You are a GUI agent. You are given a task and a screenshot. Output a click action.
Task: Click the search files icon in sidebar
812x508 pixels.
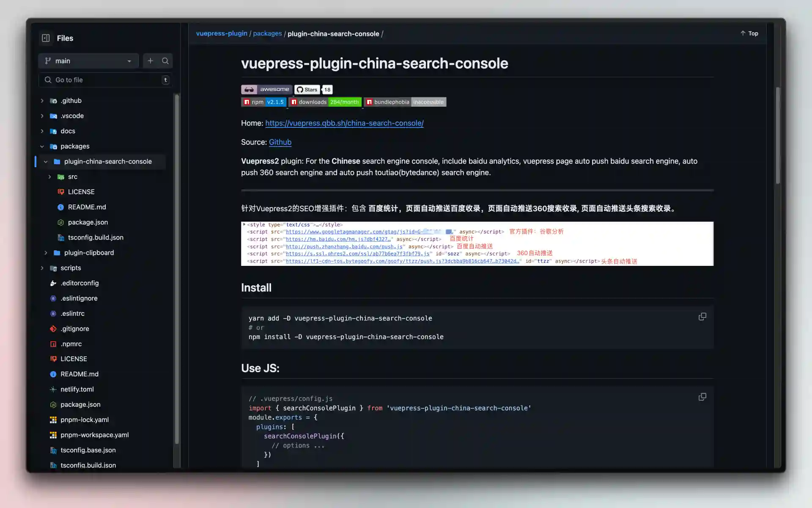click(165, 61)
